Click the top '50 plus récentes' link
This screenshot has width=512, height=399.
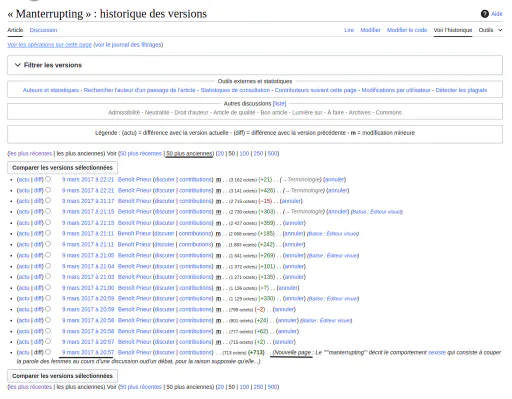click(x=141, y=154)
